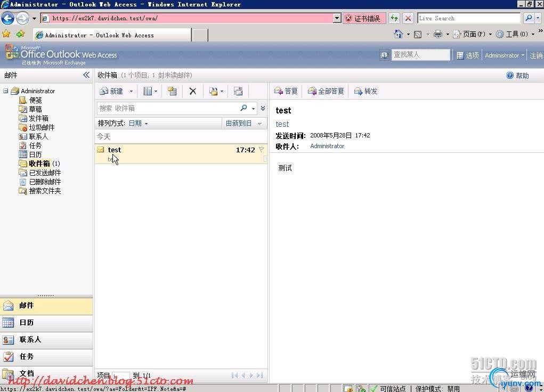Open the Junk E-mail (垃圾邮件) folder
The image size is (544, 392).
(37, 127)
